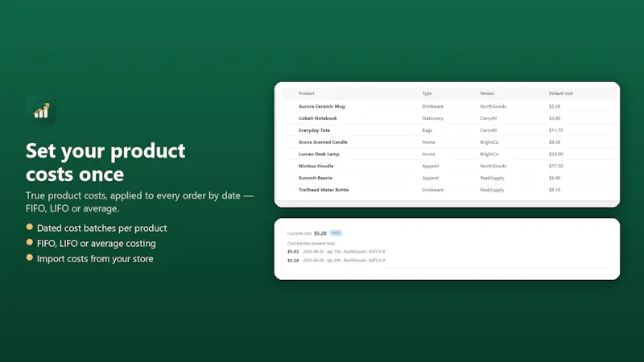Viewport: 644px width, 362px height.
Task: Click BrightCo vendor in Grove Scented Candle row
Action: [489, 142]
